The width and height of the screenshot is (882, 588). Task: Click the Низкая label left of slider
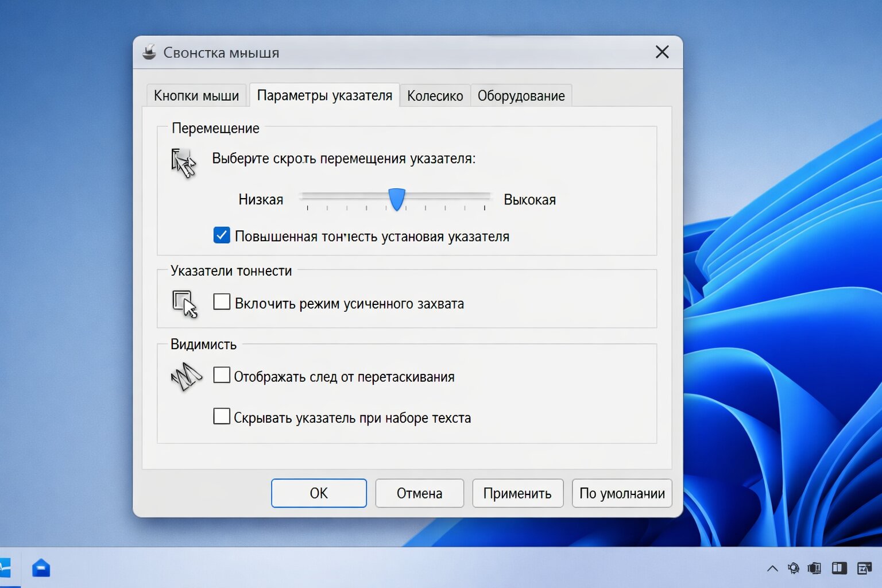pos(261,200)
